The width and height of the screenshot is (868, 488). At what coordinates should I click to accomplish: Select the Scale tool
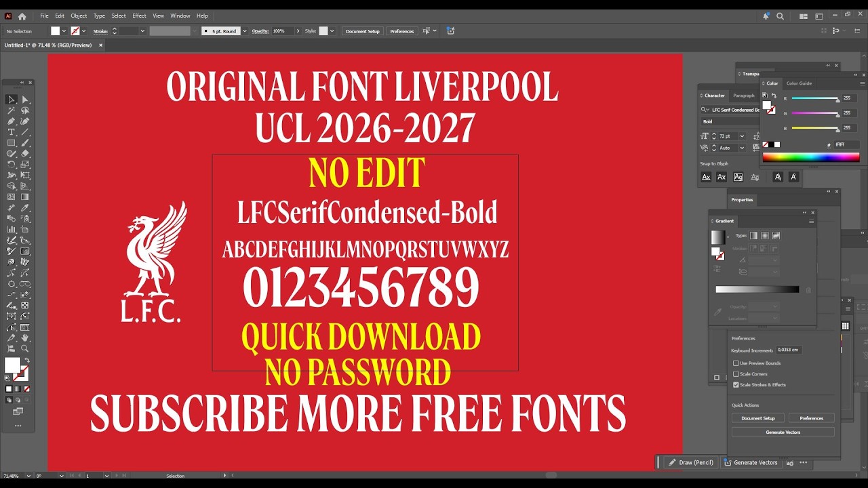[25, 164]
